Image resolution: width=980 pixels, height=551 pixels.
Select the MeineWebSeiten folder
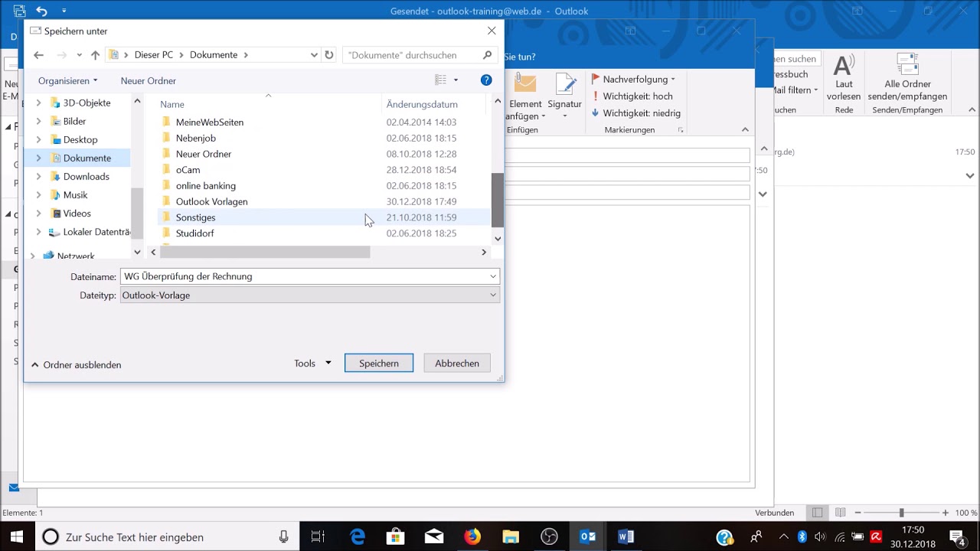tap(210, 122)
